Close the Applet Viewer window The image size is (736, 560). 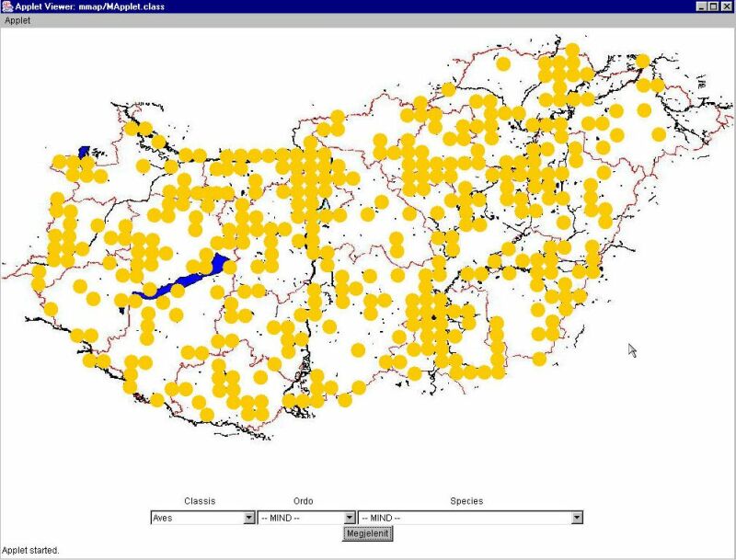pyautogui.click(x=726, y=6)
